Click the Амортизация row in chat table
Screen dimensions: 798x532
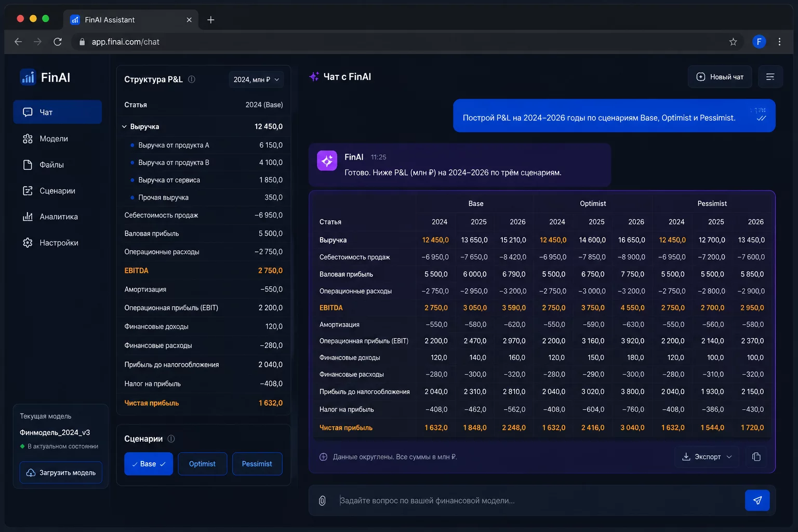coord(542,324)
